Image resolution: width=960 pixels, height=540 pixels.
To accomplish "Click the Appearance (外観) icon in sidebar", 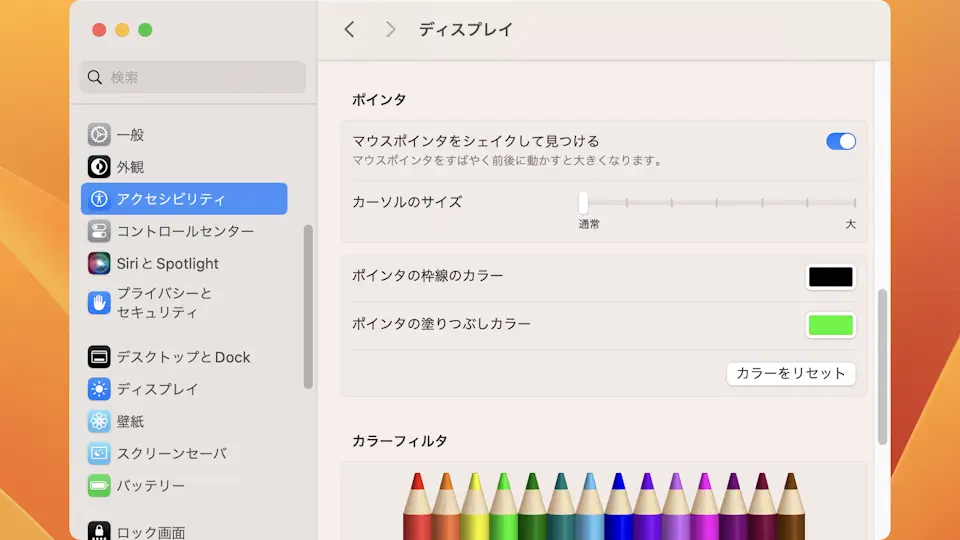I will click(99, 167).
